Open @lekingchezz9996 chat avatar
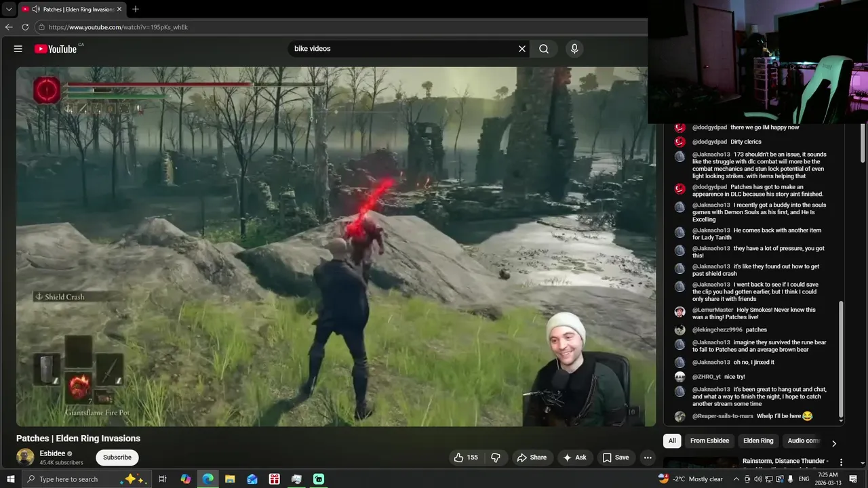The height and width of the screenshot is (488, 868). click(679, 330)
